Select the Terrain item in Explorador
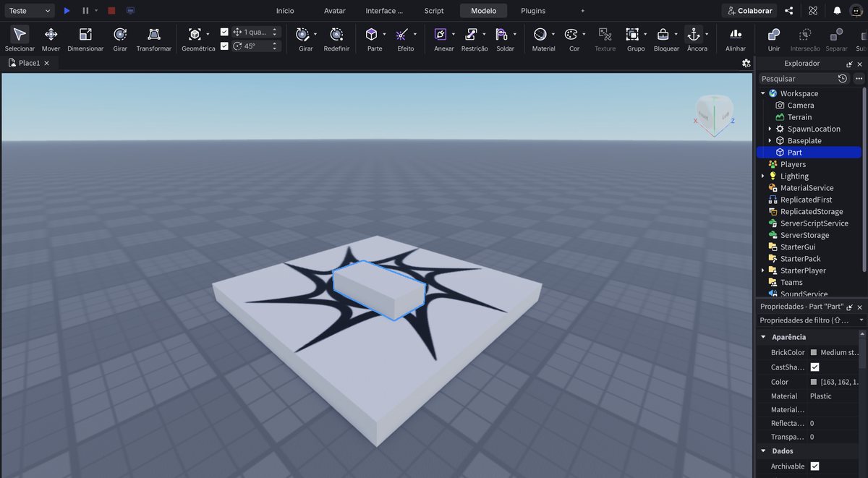The width and height of the screenshot is (868, 478). click(799, 117)
